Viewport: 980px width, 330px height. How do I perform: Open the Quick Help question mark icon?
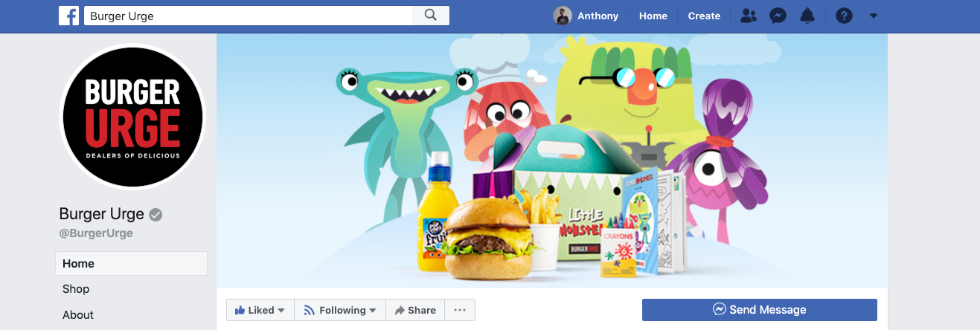coord(844,16)
